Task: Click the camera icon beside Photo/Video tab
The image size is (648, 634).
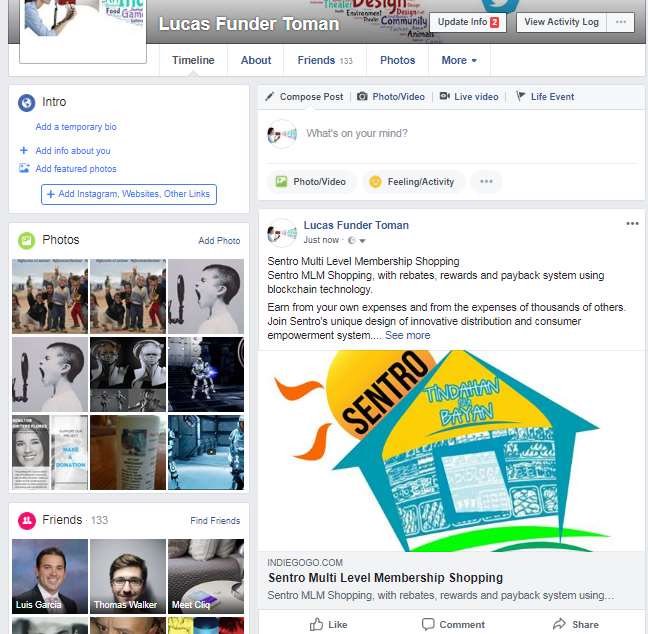Action: click(x=362, y=96)
